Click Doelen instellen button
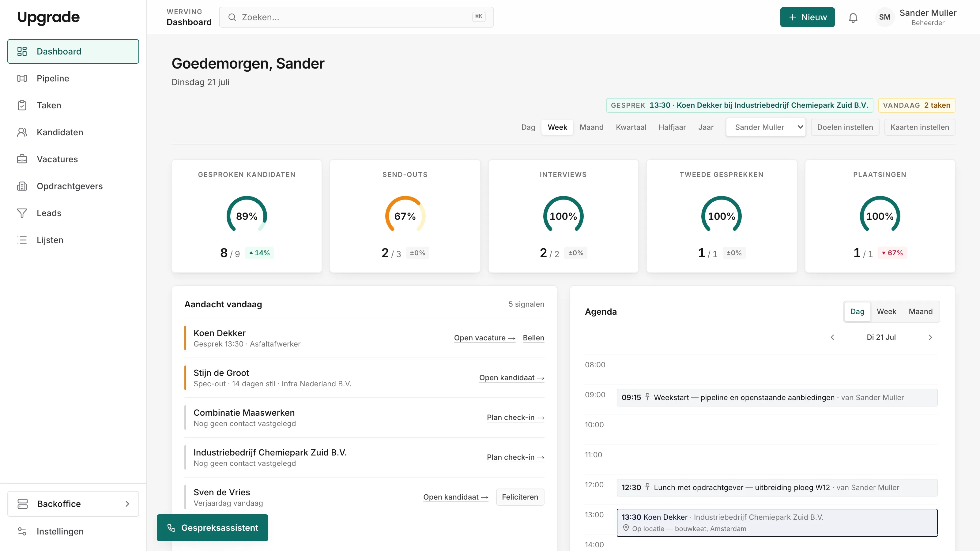Viewport: 980px width, 551px height. [845, 127]
